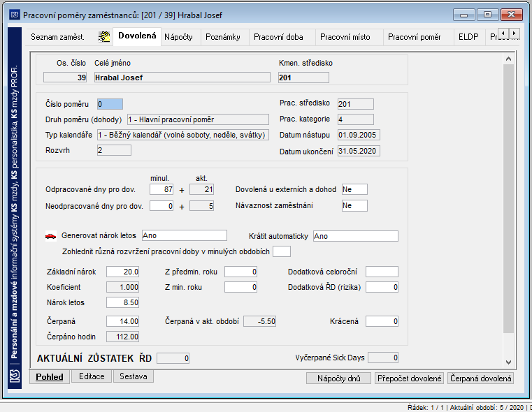532x412 pixels.
Task: Click the Krácená field
Action: [382, 321]
